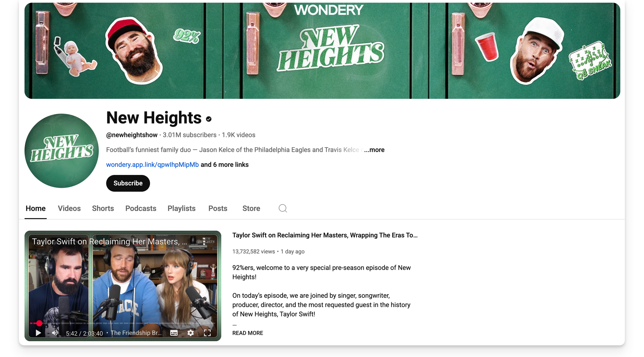Open video settings gear icon
The image size is (644, 357).
coord(191,333)
